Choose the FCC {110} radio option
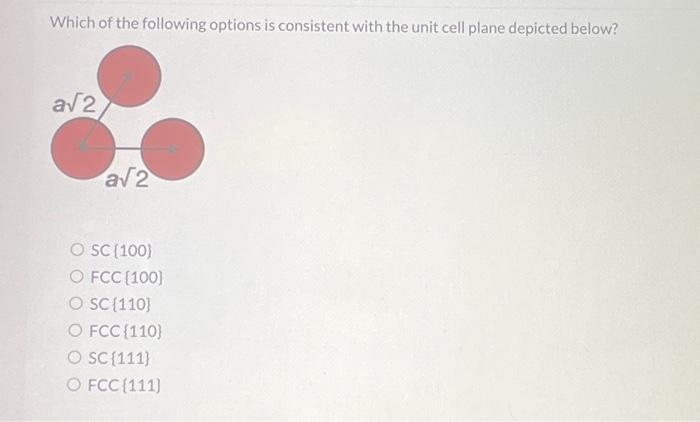Image resolution: width=700 pixels, height=422 pixels. pyautogui.click(x=75, y=331)
